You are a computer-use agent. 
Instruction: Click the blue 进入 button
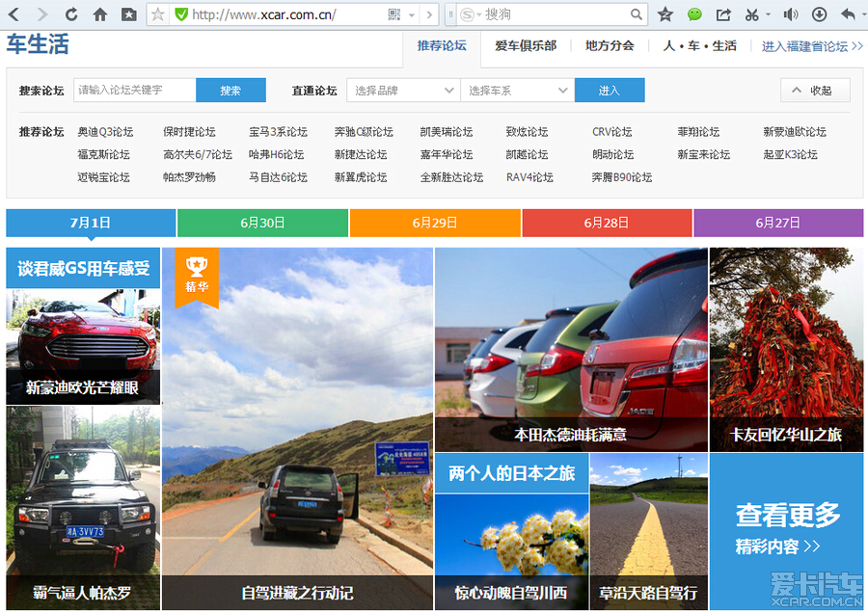610,91
